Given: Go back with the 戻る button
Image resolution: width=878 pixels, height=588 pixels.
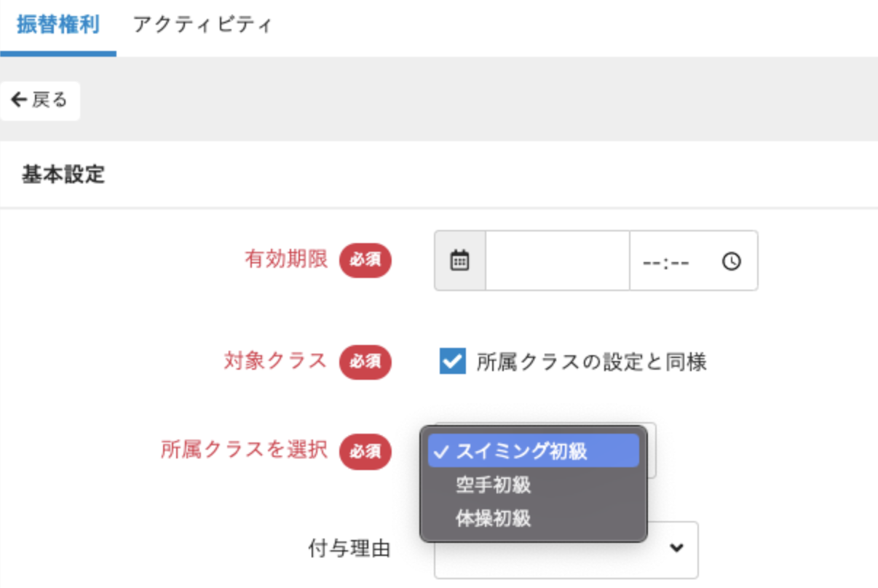Looking at the screenshot, I should (40, 100).
